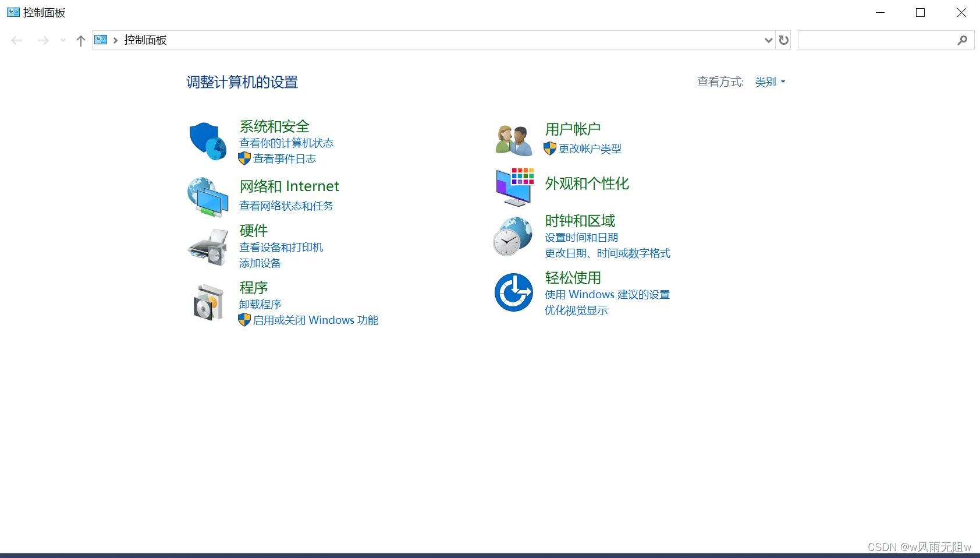Click the refresh button beside address bar

(x=783, y=40)
